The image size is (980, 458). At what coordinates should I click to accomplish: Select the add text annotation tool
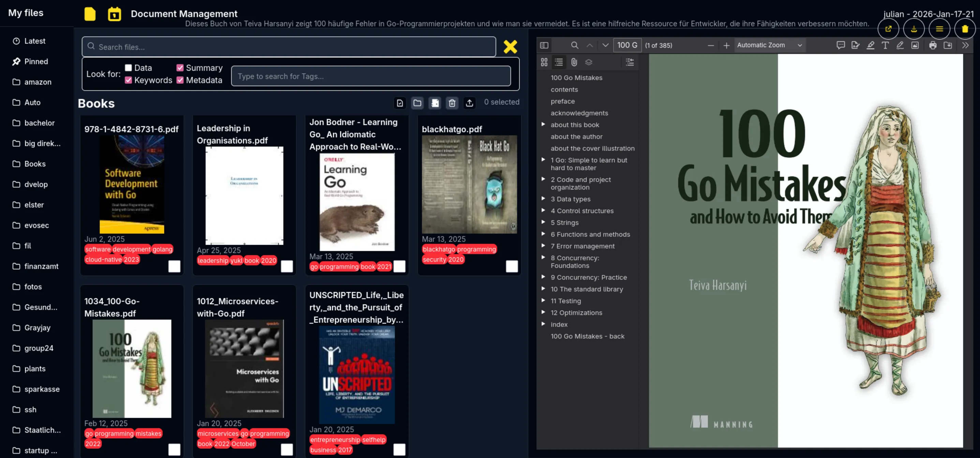point(885,45)
